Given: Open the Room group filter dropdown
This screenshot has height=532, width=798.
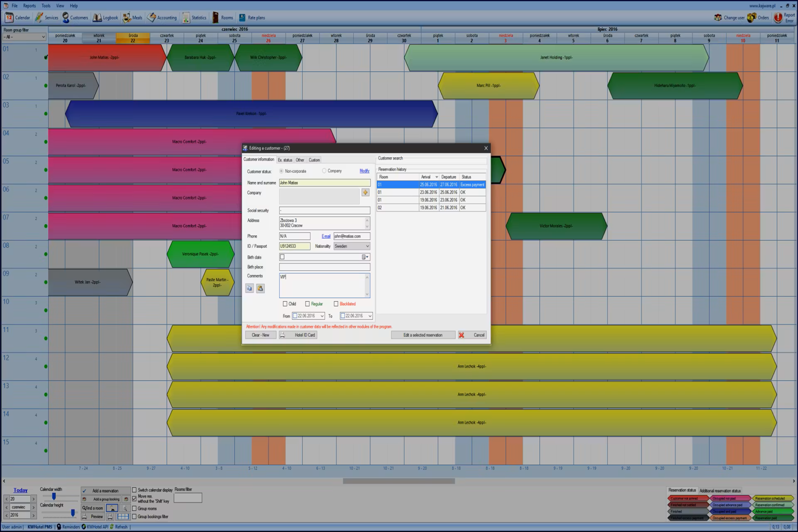Looking at the screenshot, I should point(24,37).
